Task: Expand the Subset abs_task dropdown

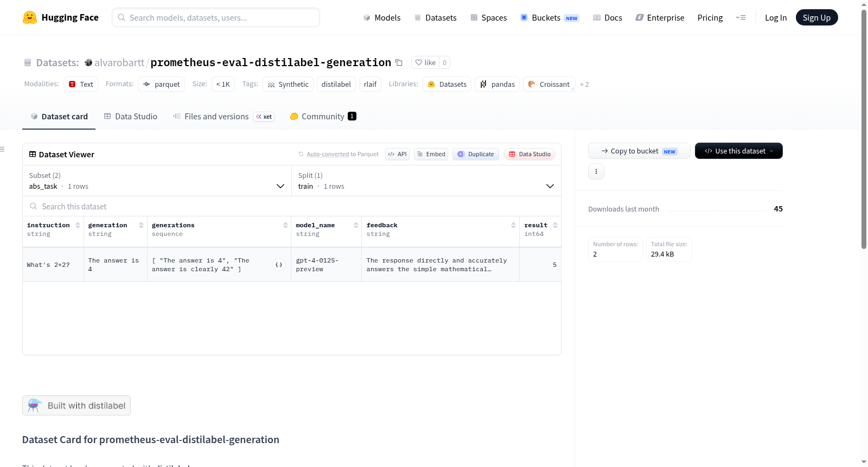Action: [x=157, y=181]
